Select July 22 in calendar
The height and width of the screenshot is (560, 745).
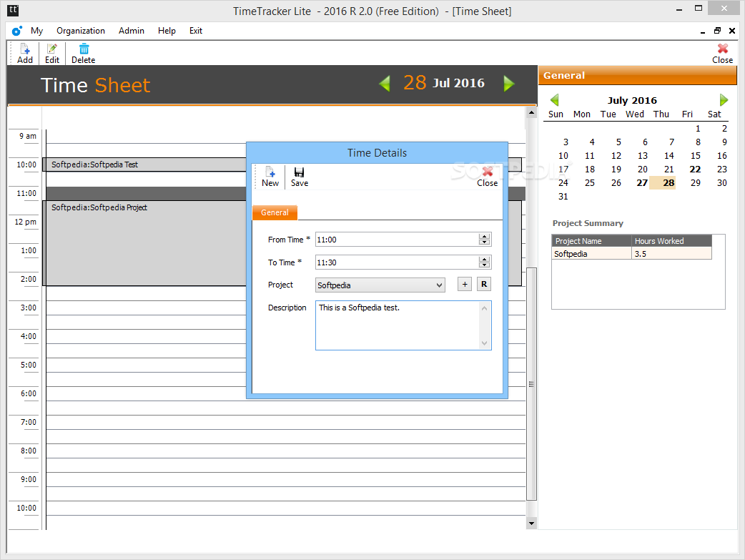tap(695, 170)
